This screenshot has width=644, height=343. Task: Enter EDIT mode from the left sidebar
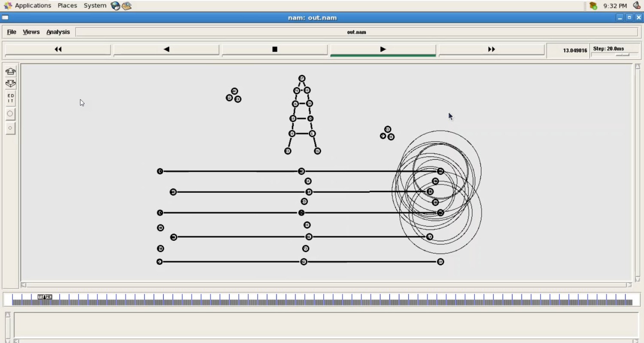(x=10, y=98)
